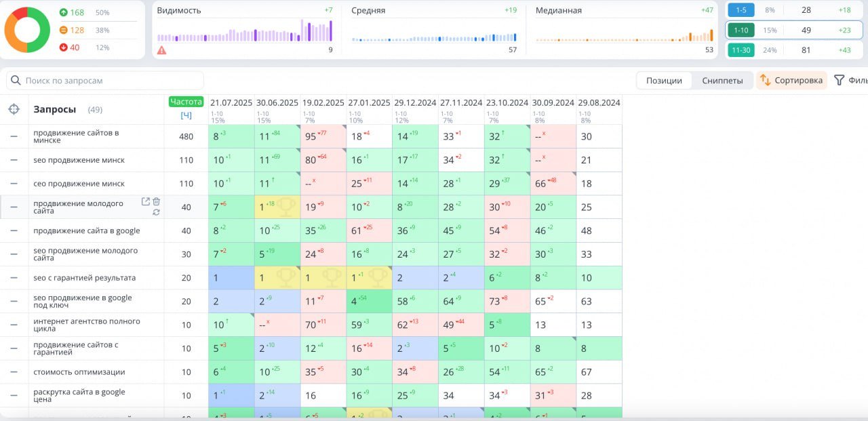This screenshot has width=868, height=421.
Task: Click minus icon for раскрутка сайта в google цена
Action: tap(14, 395)
